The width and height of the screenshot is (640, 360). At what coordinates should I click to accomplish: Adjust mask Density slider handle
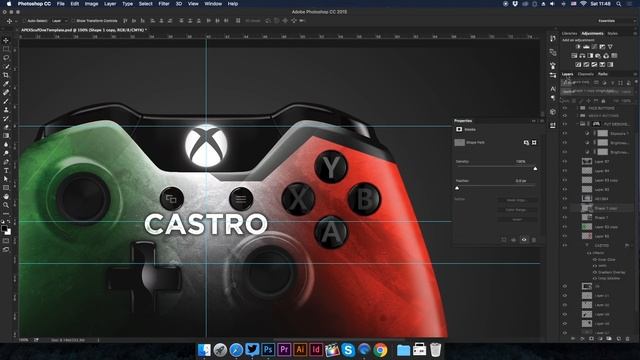[x=535, y=168]
